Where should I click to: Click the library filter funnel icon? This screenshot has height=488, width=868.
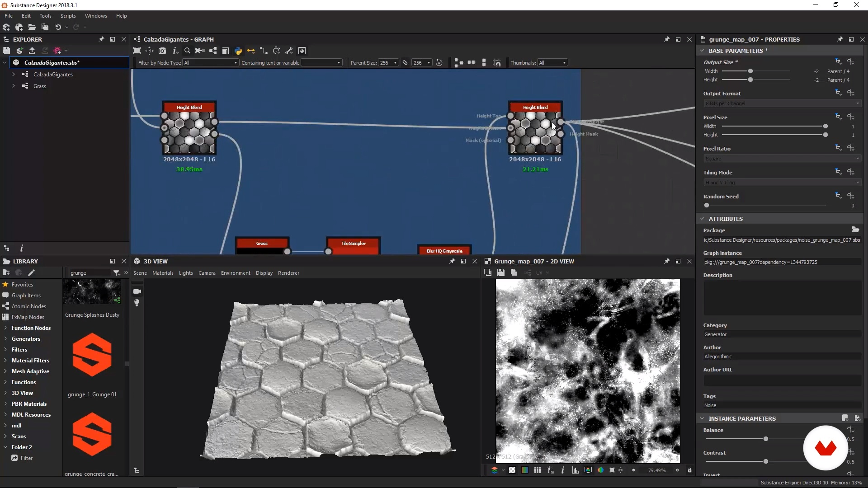point(116,272)
